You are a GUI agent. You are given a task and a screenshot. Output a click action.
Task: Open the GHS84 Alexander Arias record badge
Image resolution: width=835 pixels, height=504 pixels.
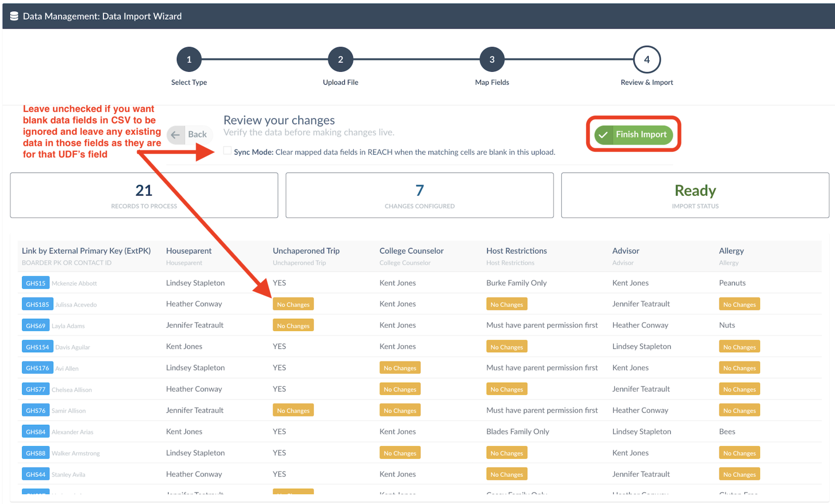(x=35, y=432)
